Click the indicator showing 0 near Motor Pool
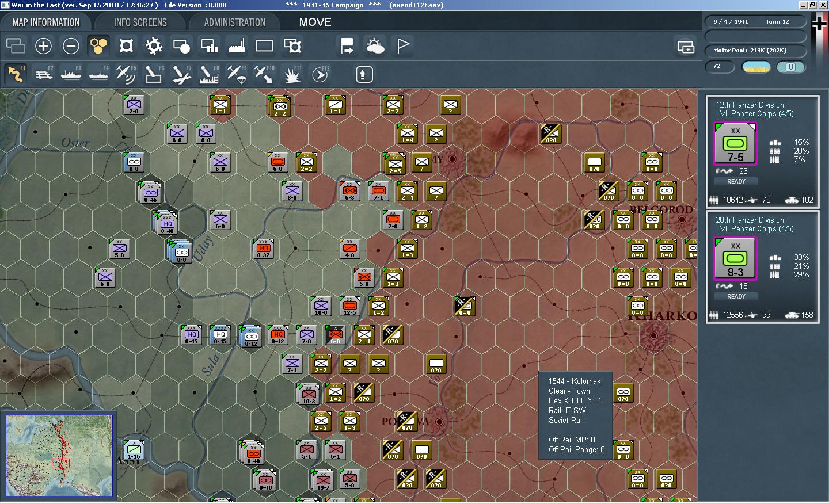829x504 pixels. coord(791,67)
